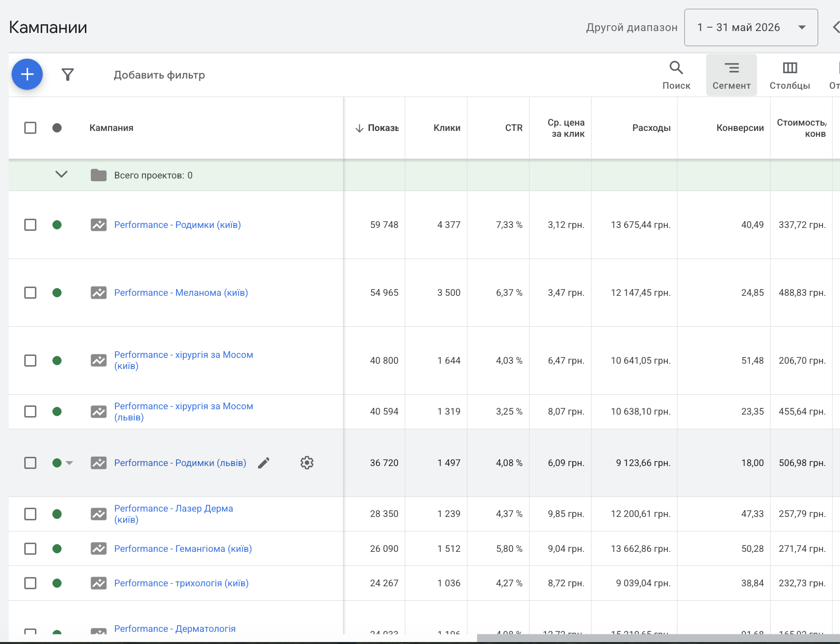Image resolution: width=840 pixels, height=644 pixels.
Task: Sort by Клики column header
Action: pyautogui.click(x=447, y=128)
